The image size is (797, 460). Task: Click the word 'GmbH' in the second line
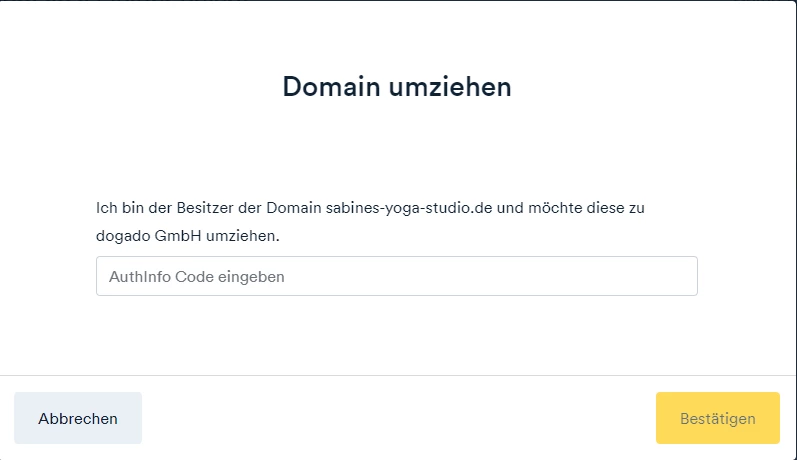178,236
